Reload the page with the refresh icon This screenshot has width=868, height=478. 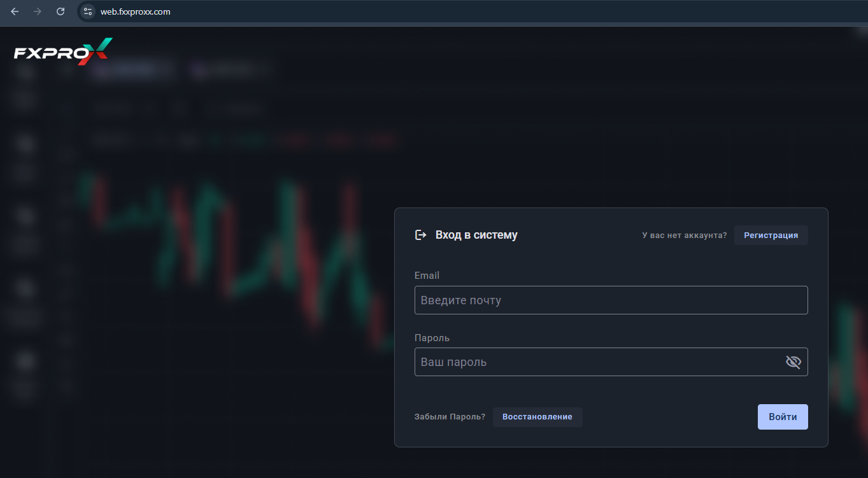coord(60,11)
